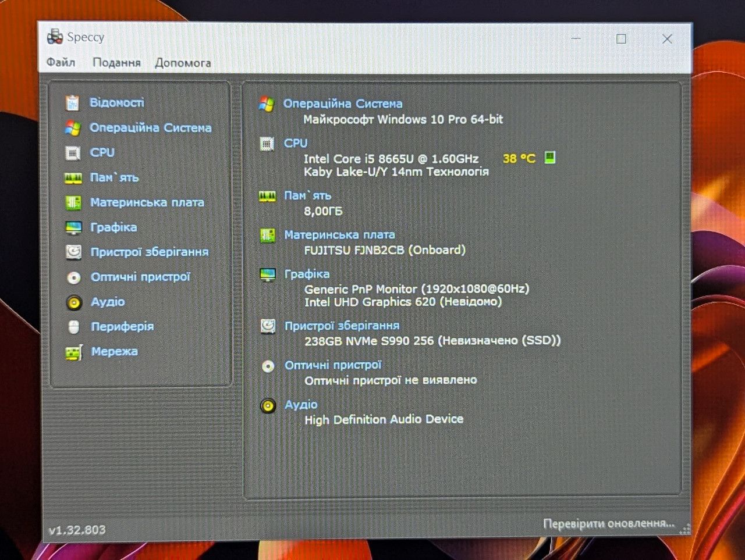Click the Speccy app icon in title bar
The width and height of the screenshot is (745, 560).
(x=55, y=37)
